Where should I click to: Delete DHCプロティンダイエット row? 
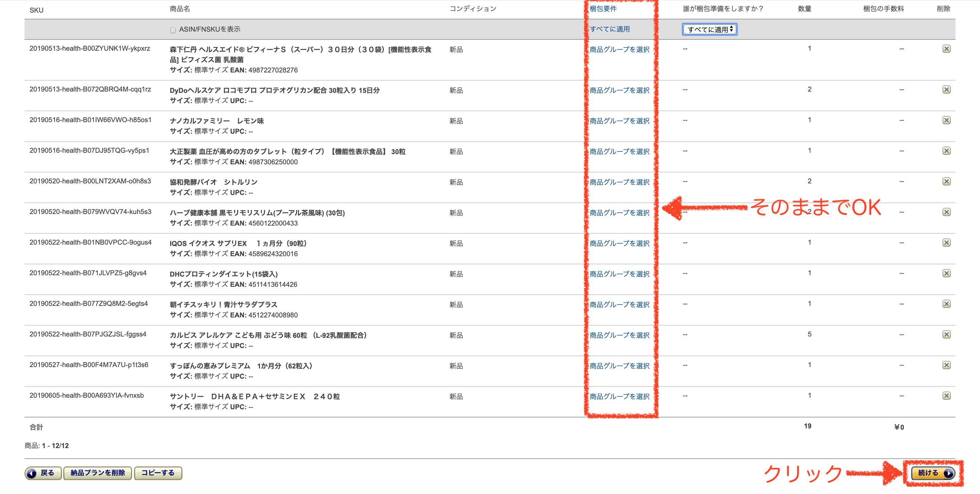click(x=946, y=273)
